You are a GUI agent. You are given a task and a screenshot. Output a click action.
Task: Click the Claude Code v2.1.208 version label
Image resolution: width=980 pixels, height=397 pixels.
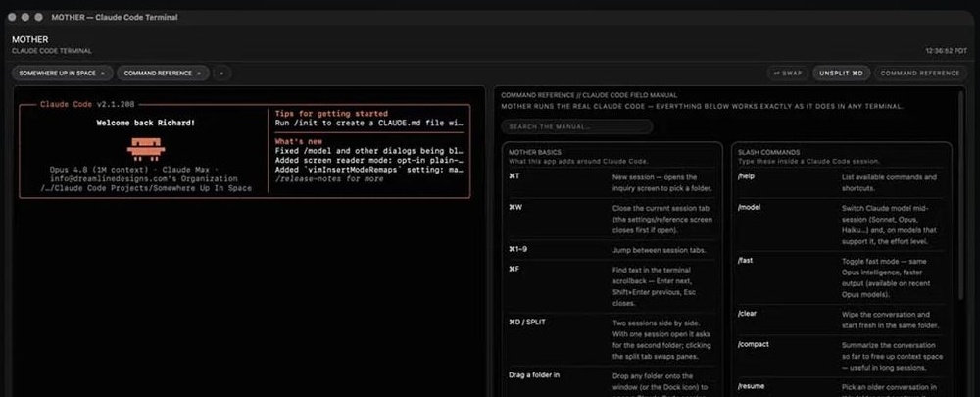click(87, 105)
